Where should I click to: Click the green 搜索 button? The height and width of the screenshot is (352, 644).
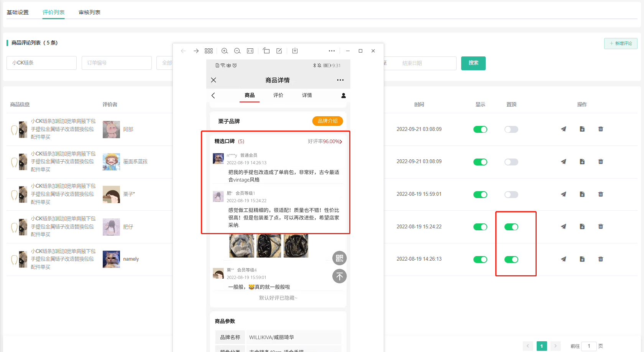pos(473,63)
